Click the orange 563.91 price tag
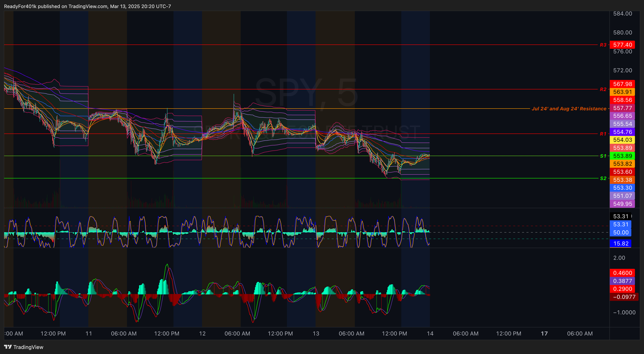The image size is (644, 354). pyautogui.click(x=622, y=92)
